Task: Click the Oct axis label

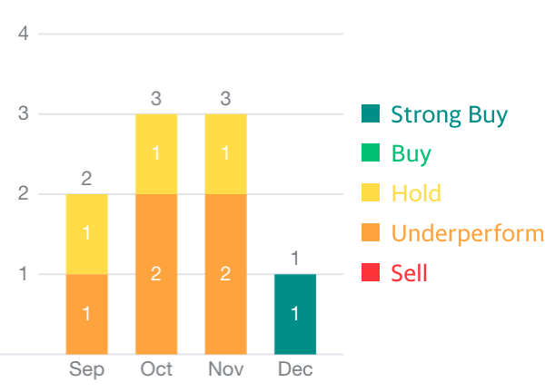Action: coord(156,369)
